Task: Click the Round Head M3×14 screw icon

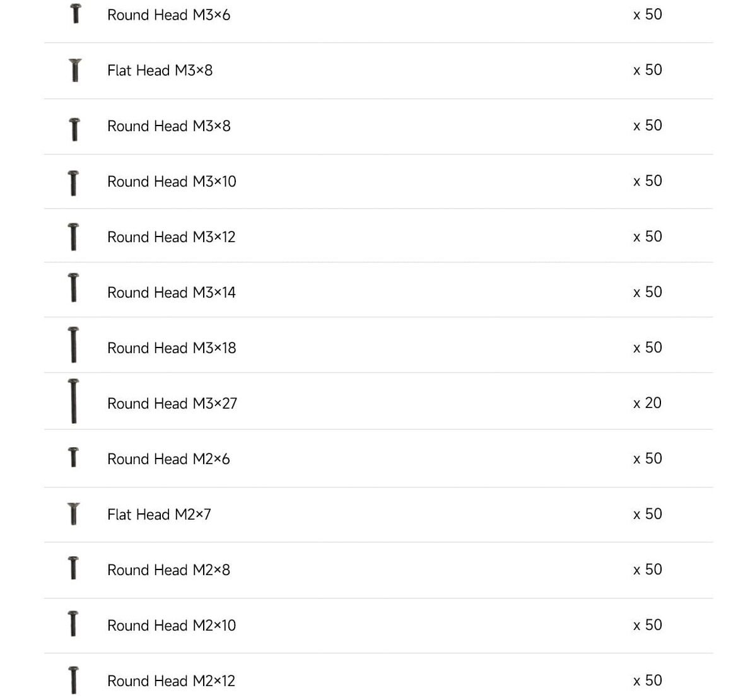Action: [x=74, y=288]
